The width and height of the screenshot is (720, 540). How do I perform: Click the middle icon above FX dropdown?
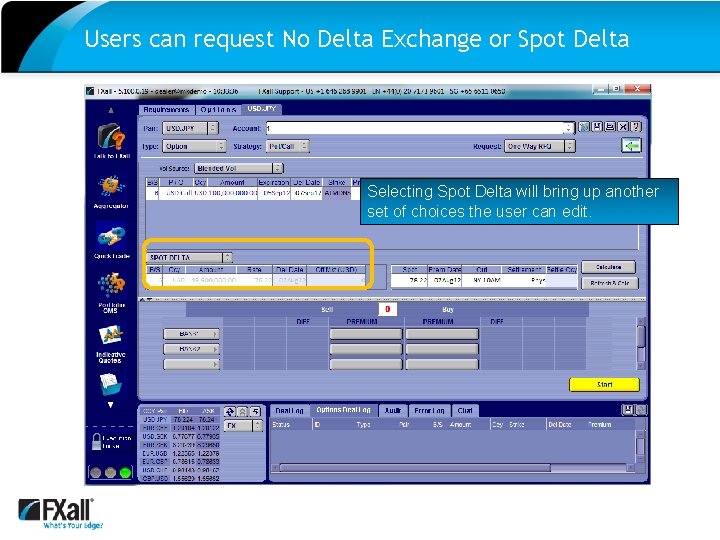[243, 412]
